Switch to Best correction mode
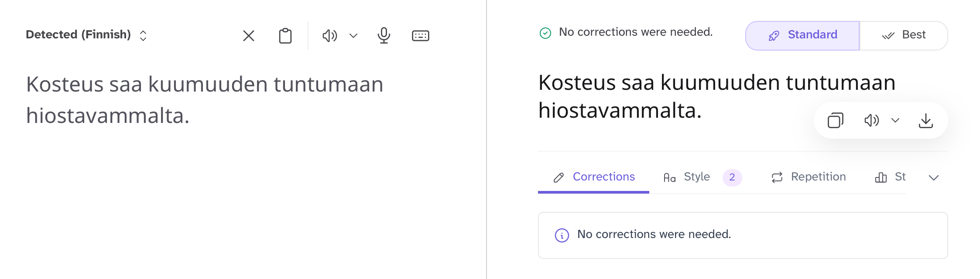The image size is (980, 279). [904, 35]
